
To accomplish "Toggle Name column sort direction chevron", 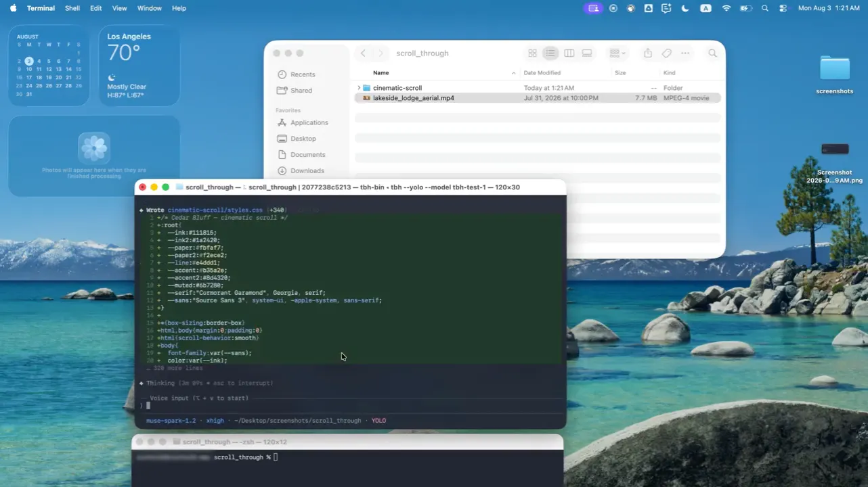I will [513, 73].
